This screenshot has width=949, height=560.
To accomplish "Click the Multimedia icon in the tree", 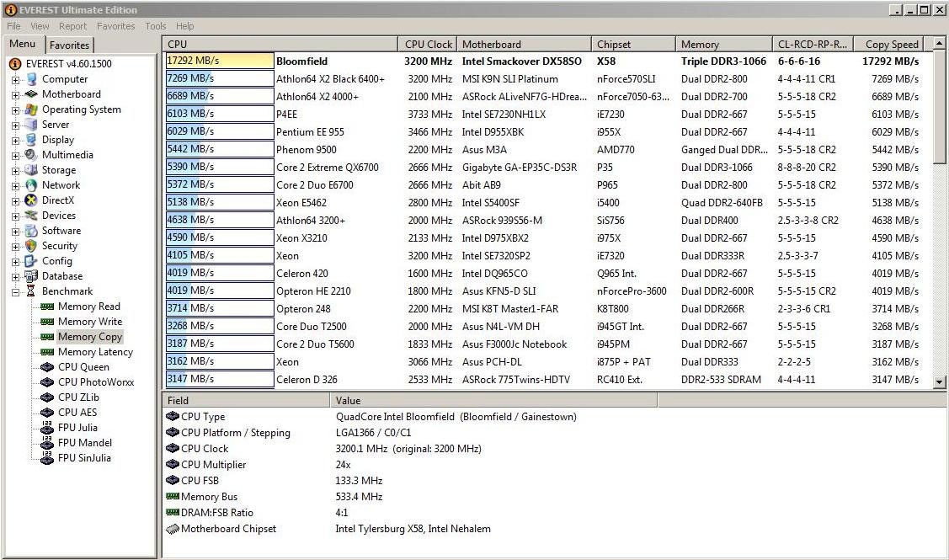I will 31,155.
